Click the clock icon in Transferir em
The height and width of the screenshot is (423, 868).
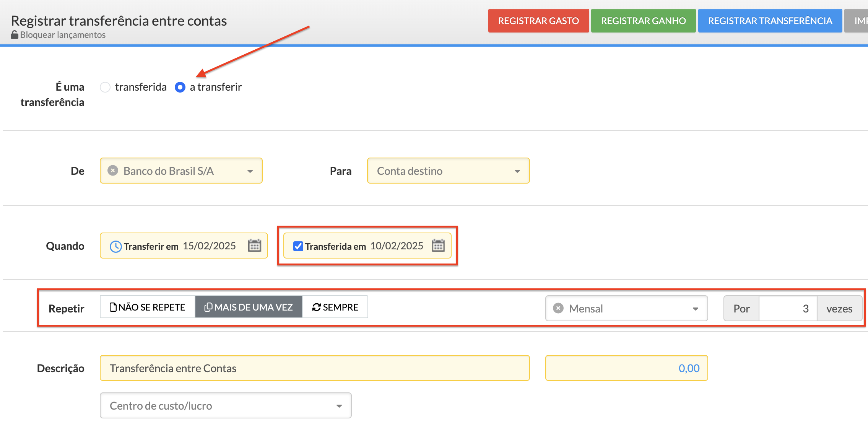[115, 246]
